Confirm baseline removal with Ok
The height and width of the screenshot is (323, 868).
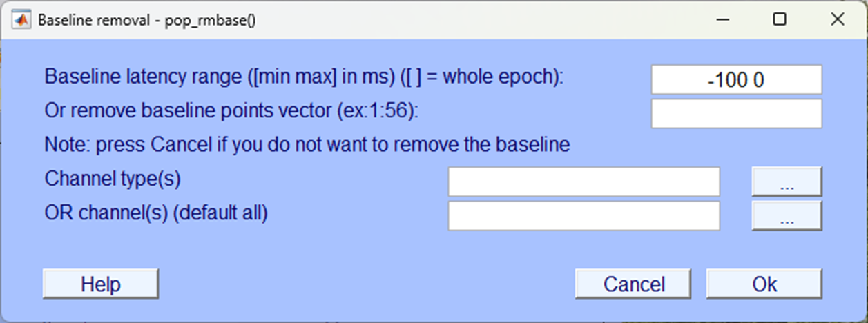click(764, 284)
